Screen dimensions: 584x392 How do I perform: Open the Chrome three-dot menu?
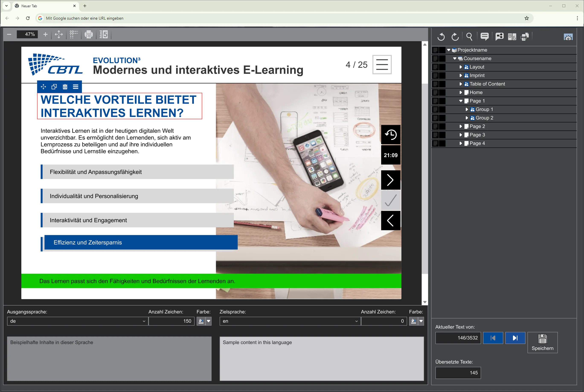[x=577, y=18]
